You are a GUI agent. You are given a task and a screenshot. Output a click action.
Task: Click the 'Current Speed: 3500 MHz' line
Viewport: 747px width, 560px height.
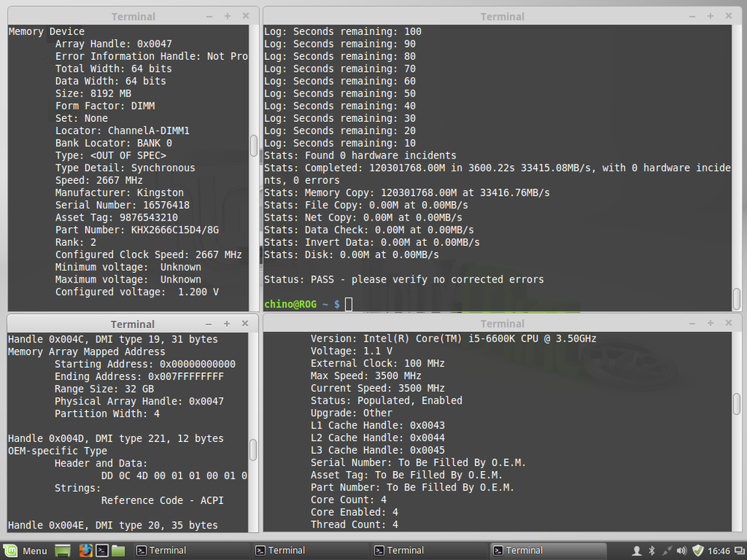(x=378, y=388)
